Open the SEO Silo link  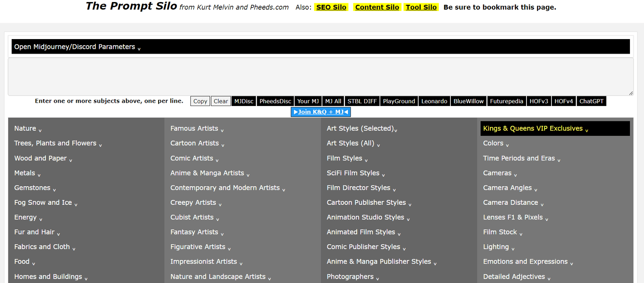click(331, 7)
